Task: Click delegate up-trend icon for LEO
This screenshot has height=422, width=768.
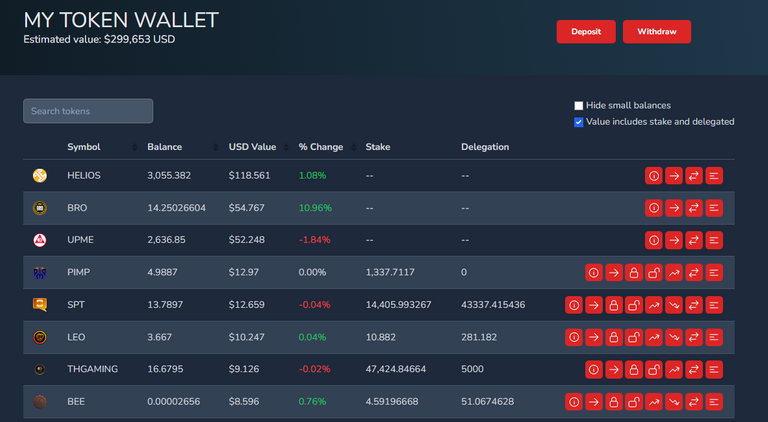Action: 654,338
